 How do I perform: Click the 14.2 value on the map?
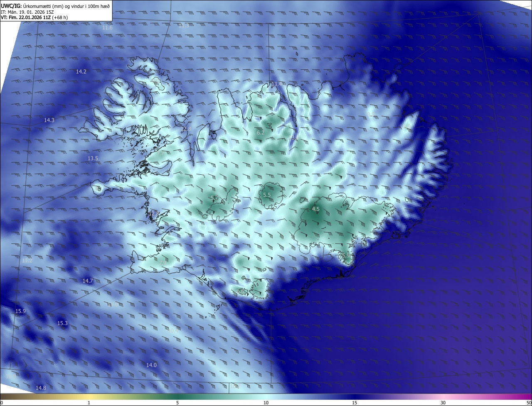(x=81, y=72)
